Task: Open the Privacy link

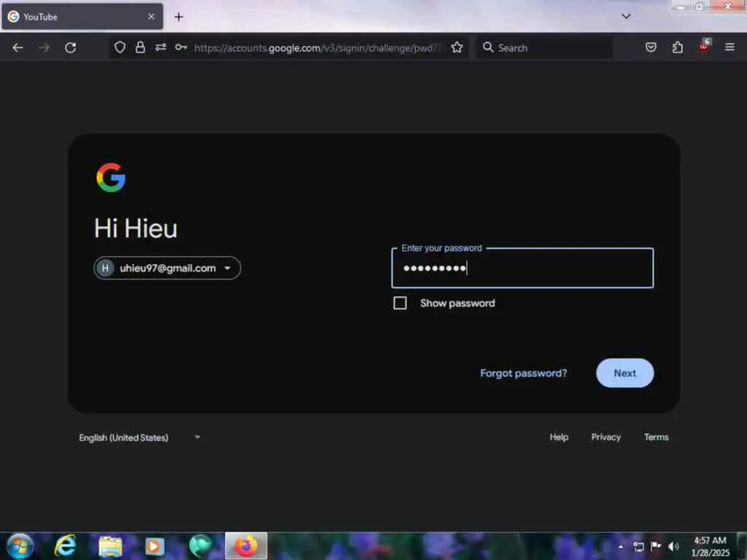Action: 606,437
